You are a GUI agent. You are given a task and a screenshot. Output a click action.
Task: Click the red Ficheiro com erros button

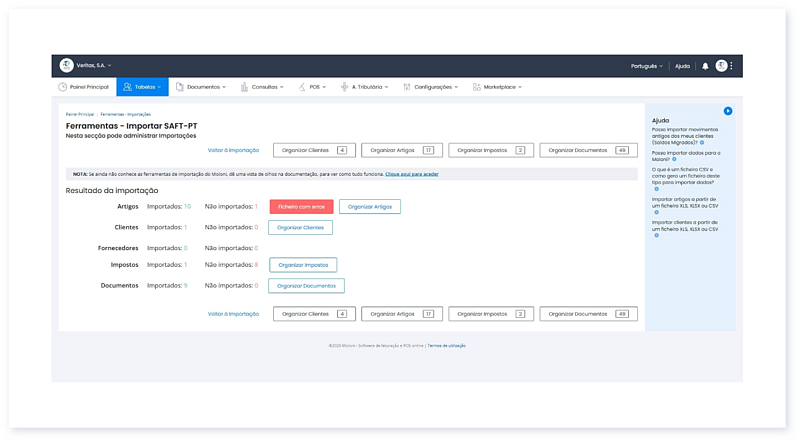pyautogui.click(x=301, y=206)
